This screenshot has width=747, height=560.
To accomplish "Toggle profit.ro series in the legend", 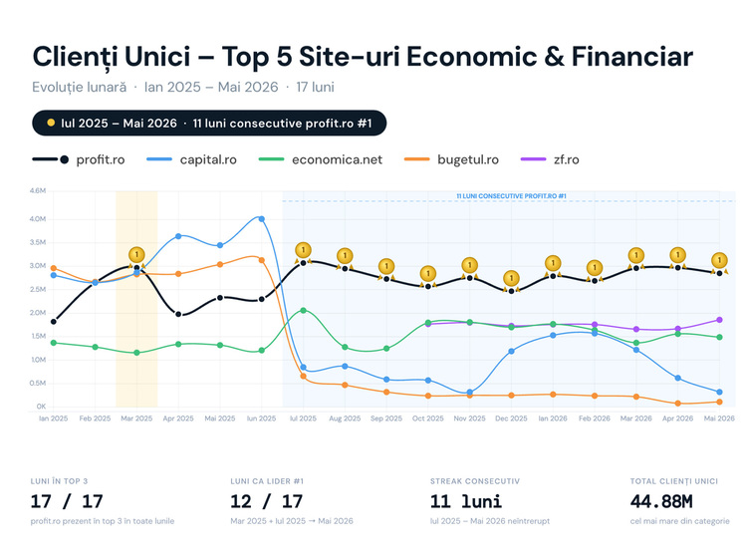I will pos(79,159).
